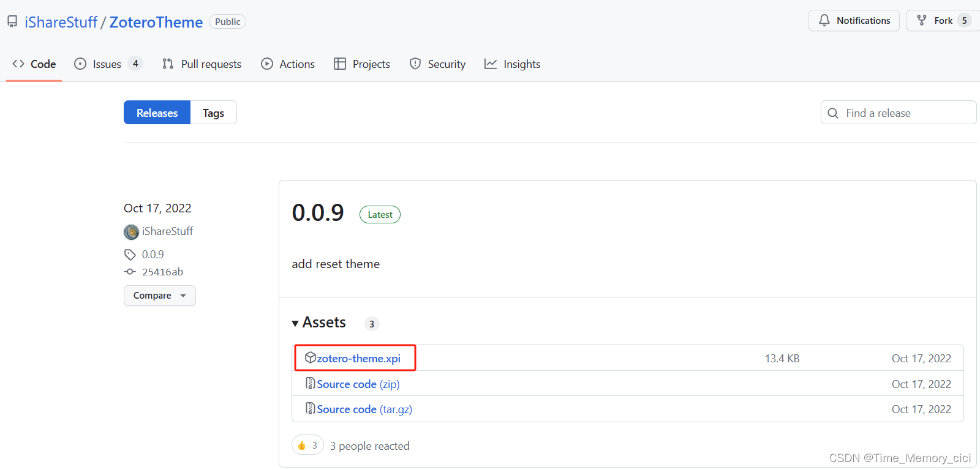This screenshot has width=980, height=470.
Task: Click the Notifications bell button
Action: coord(854,21)
